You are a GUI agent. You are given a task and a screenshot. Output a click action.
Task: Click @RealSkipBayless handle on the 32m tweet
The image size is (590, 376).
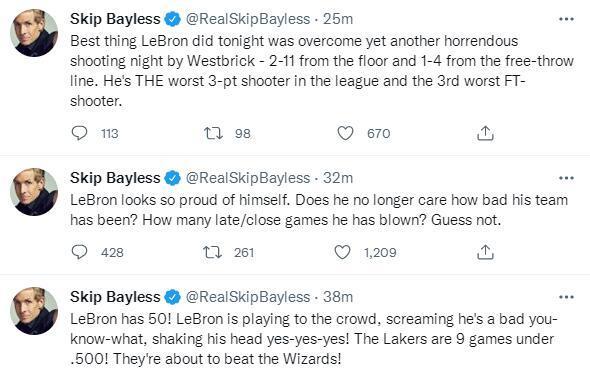pos(248,178)
